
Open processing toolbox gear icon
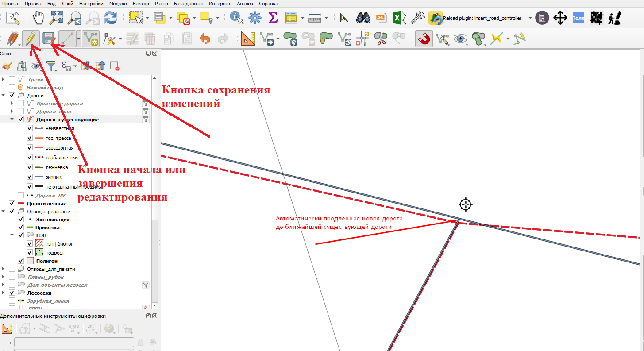pos(255,18)
